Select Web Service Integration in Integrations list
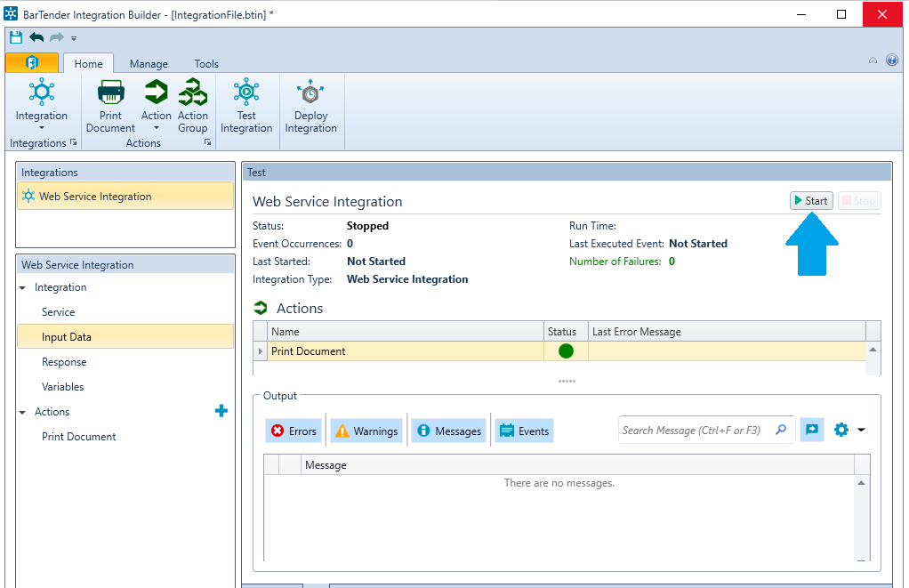Viewport: 909px width, 588px height. tap(125, 196)
